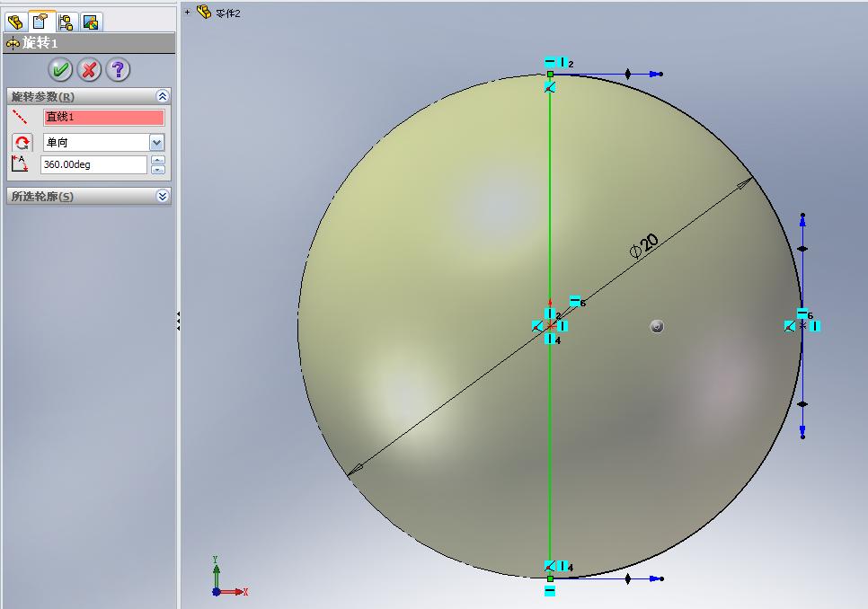The image size is (868, 609).
Task: Select the 直线1 axis of revolution field
Action: [104, 118]
